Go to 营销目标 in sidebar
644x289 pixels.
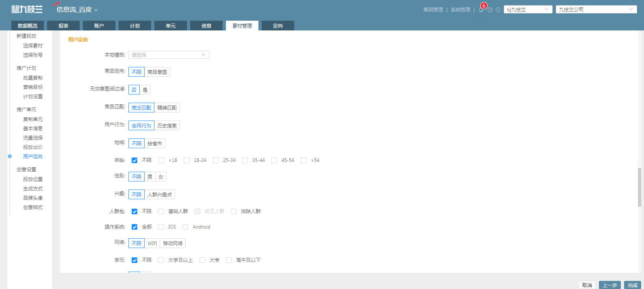click(33, 87)
